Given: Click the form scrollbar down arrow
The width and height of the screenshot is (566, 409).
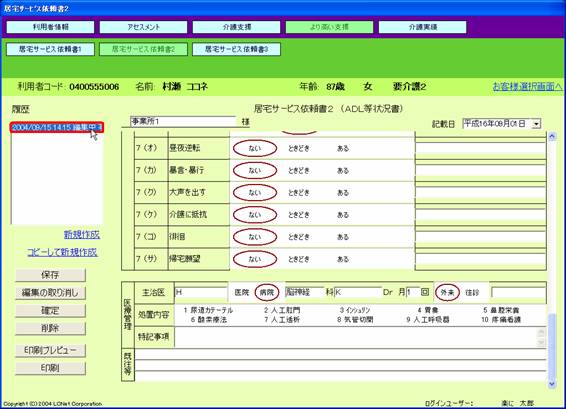Looking at the screenshot, I should [552, 384].
